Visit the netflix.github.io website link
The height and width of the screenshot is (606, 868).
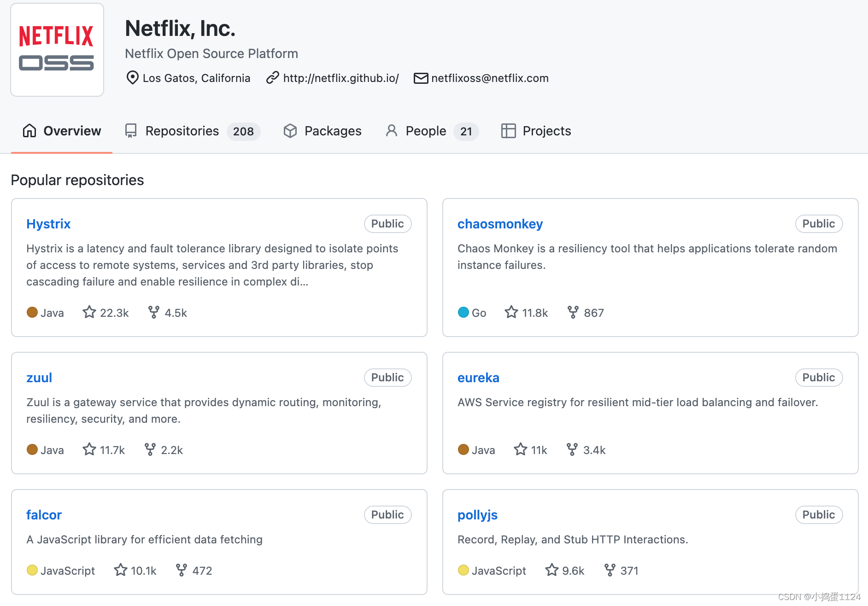point(340,78)
